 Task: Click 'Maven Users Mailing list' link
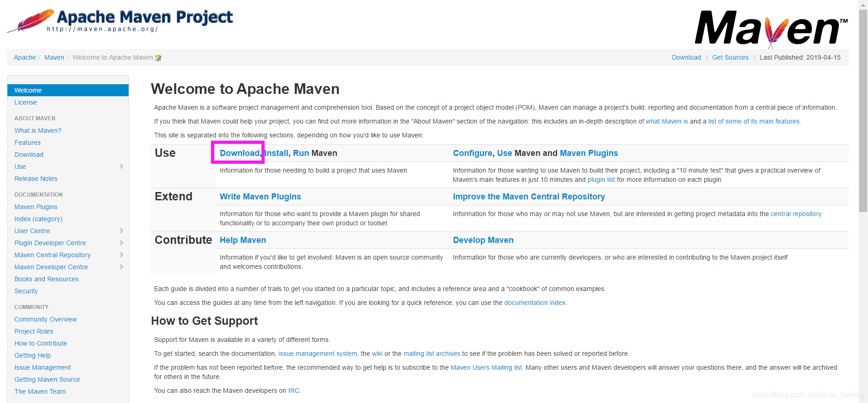pyautogui.click(x=486, y=367)
